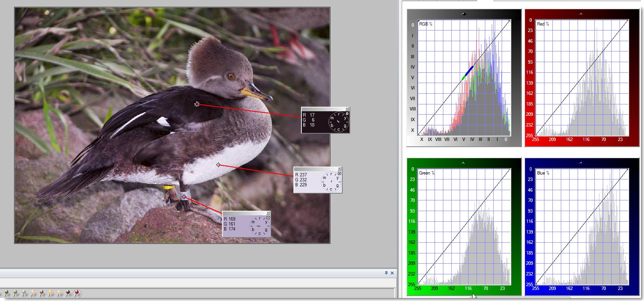This screenshot has height=301, width=644.
Task: Click the bottom-left endpoint of the RGB curve
Action: tap(419, 135)
